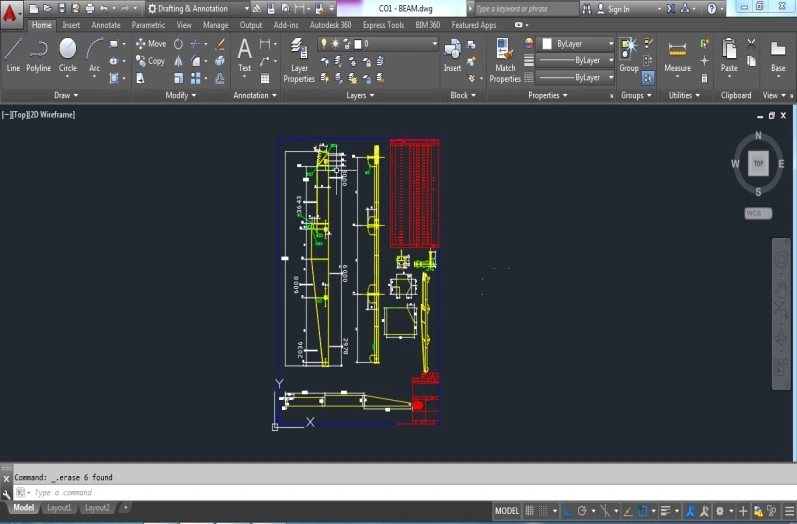Open the Layer Properties manager
This screenshot has width=797, height=524.
point(299,60)
